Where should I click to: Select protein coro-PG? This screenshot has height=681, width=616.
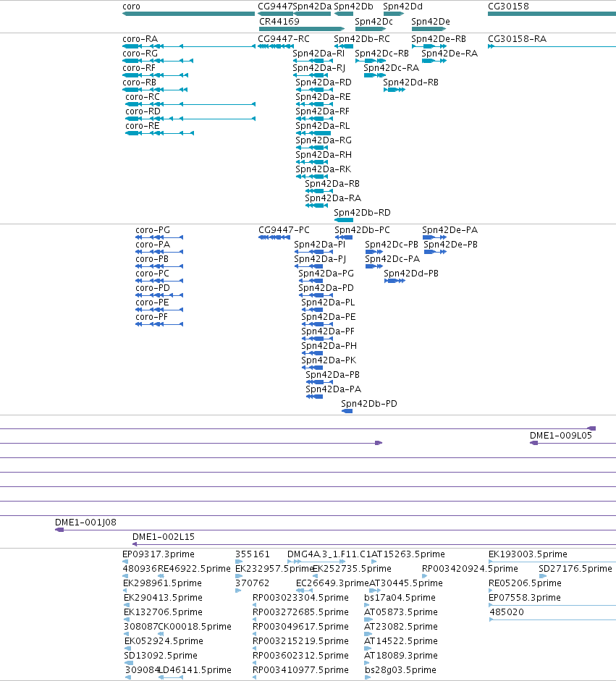pyautogui.click(x=159, y=237)
